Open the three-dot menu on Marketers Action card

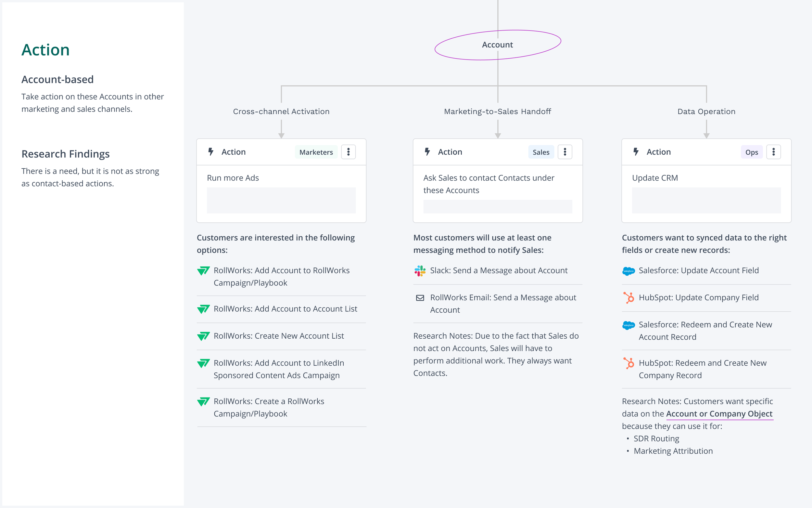tap(348, 152)
